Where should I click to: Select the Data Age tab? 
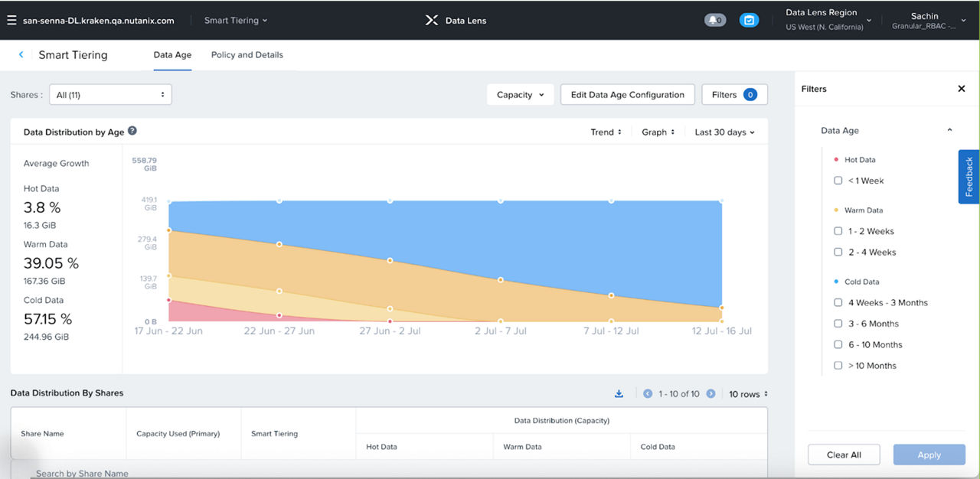pos(172,55)
